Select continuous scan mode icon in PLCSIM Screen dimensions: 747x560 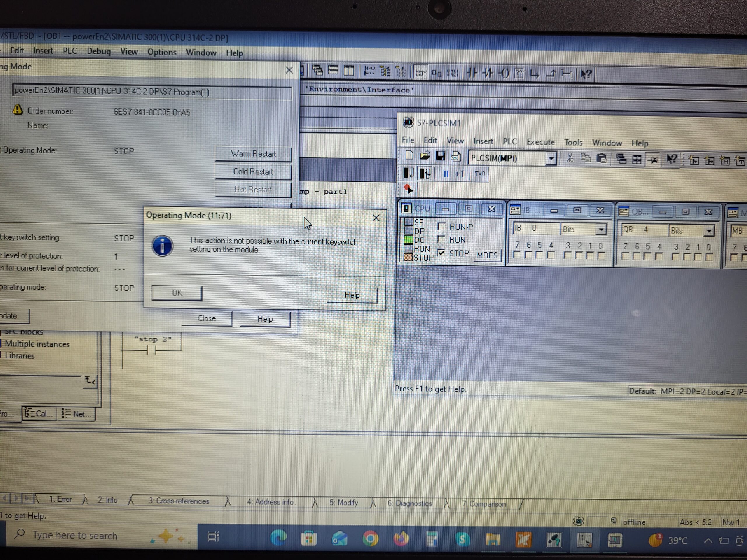coord(425,174)
